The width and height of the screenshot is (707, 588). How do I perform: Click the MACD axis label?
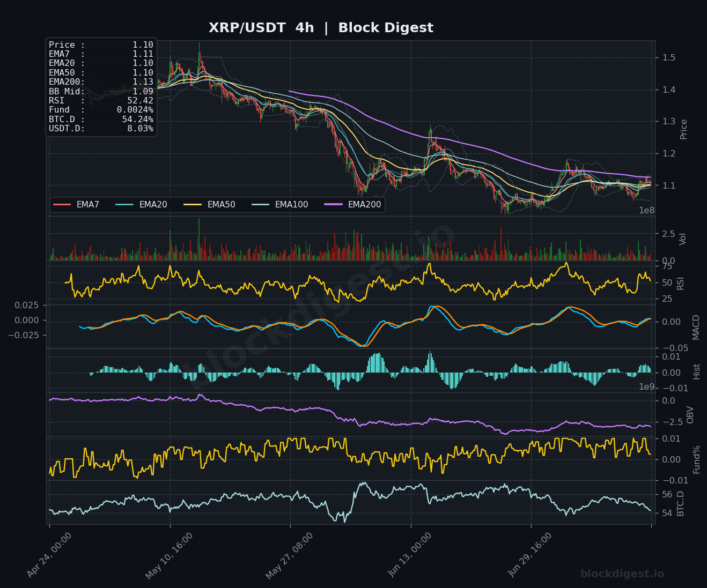(x=696, y=327)
